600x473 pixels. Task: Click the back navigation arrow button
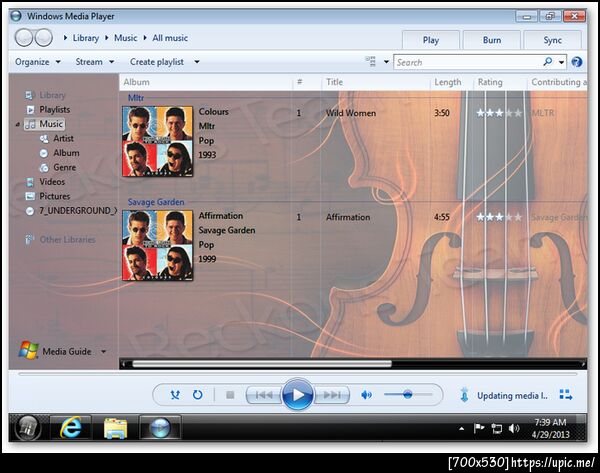click(24, 38)
